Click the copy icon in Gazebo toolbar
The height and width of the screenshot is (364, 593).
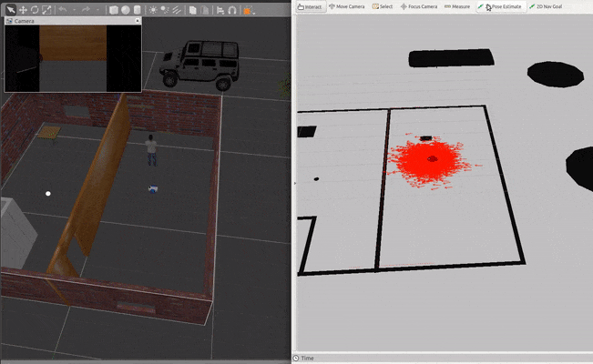pos(192,10)
